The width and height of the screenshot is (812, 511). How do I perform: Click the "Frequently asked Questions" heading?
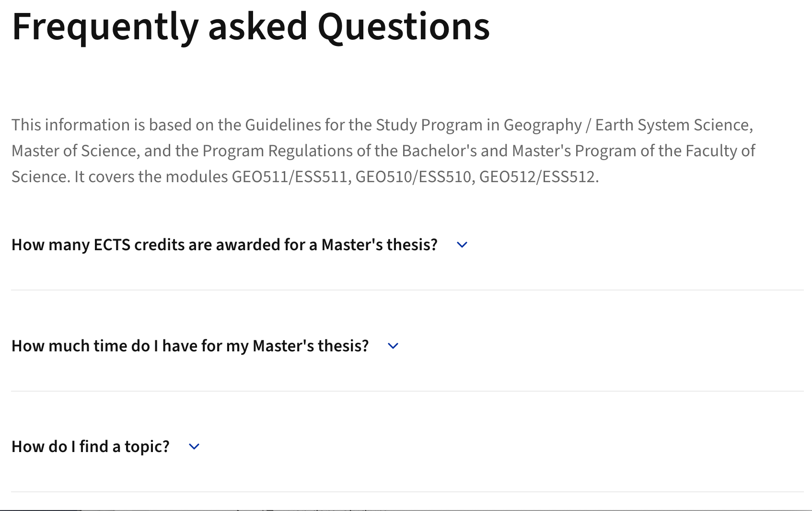point(251,27)
